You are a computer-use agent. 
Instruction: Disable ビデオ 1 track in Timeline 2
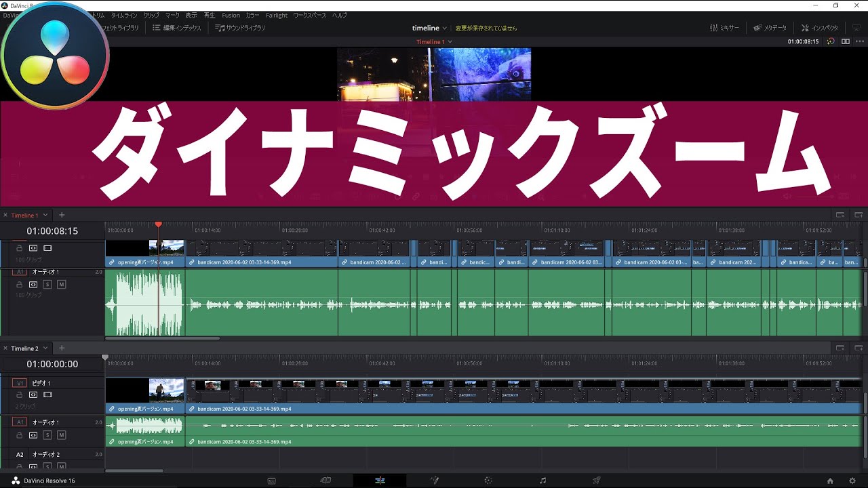(x=47, y=394)
